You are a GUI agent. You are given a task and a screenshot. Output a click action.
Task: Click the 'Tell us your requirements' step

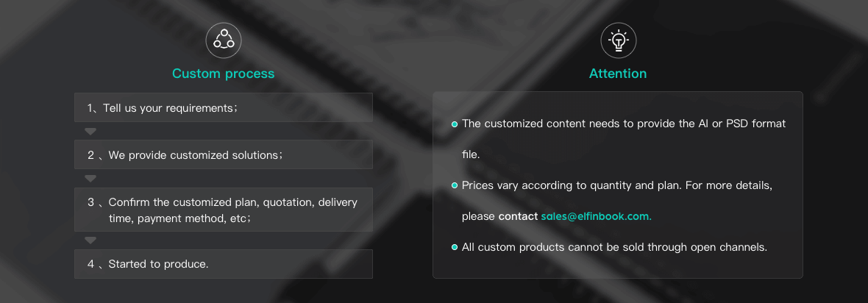point(223,107)
